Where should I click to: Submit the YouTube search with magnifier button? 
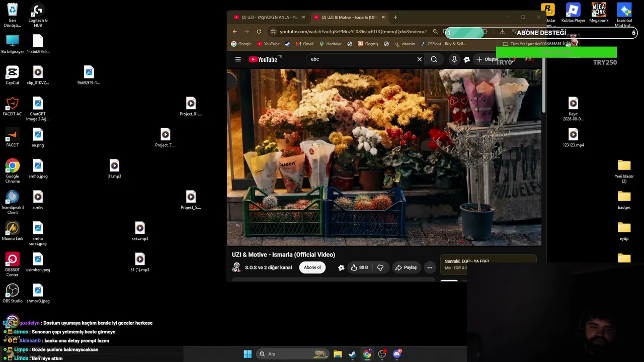pos(434,59)
